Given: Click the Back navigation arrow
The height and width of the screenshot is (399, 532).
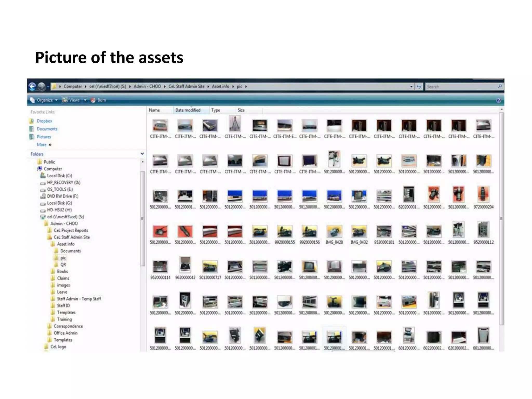Looking at the screenshot, I should tap(32, 87).
